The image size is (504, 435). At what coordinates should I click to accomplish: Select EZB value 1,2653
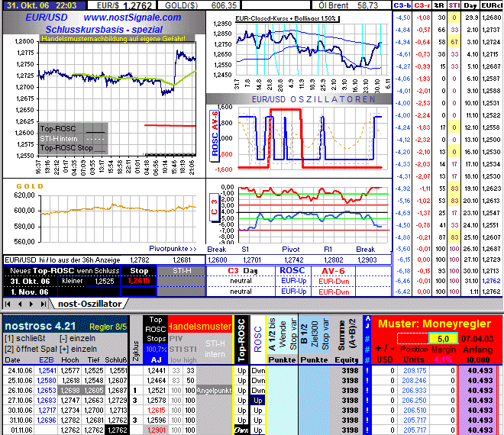click(x=47, y=391)
